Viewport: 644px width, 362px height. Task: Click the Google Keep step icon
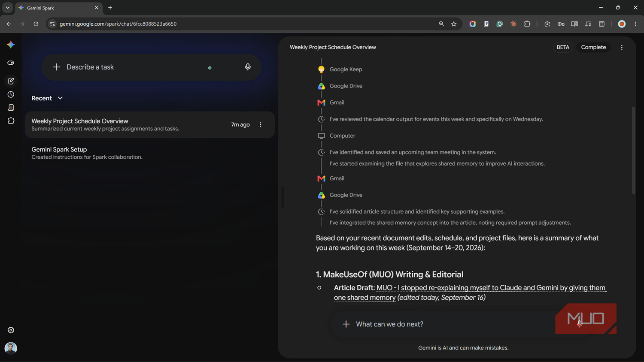[x=321, y=69]
